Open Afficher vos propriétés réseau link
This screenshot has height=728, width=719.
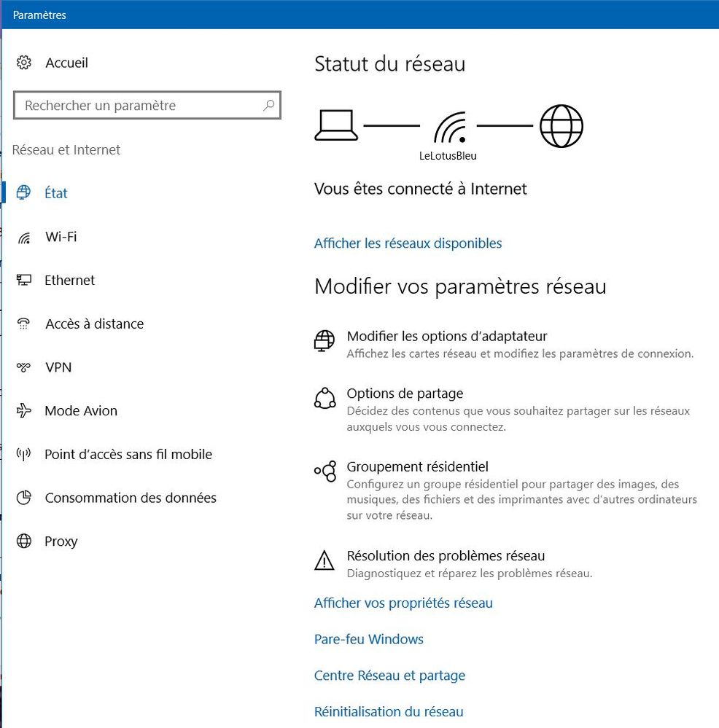(403, 603)
